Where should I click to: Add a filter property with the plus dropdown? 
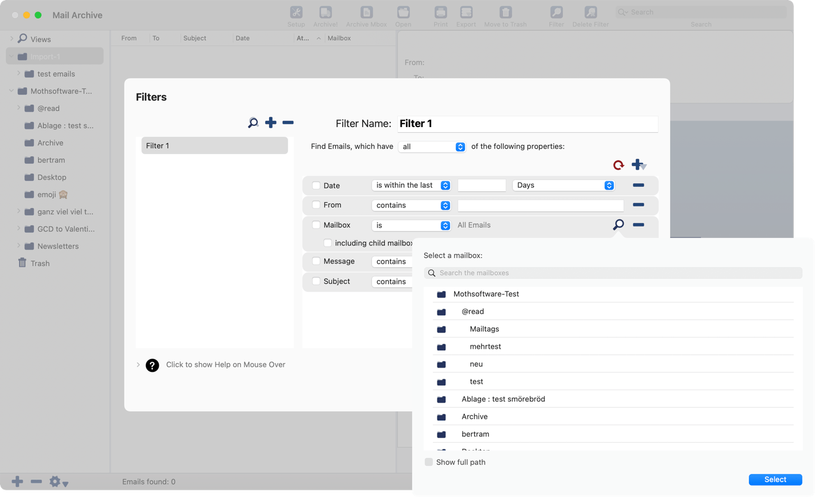click(x=639, y=165)
